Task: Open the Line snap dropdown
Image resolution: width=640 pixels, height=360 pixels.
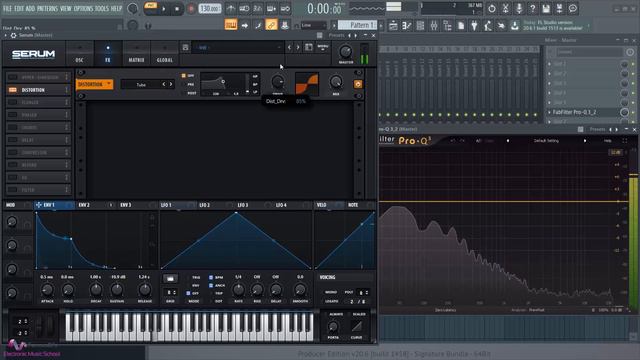Action: click(314, 25)
